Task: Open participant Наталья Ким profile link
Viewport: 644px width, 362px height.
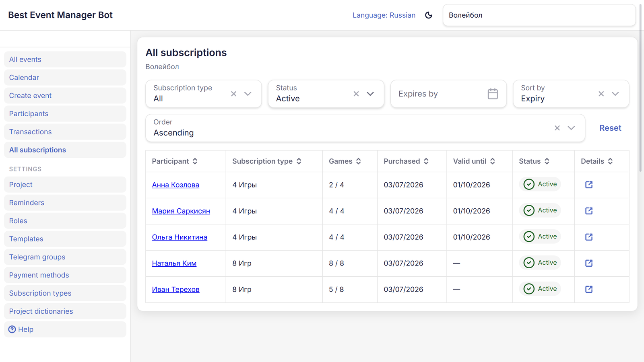Action: (174, 263)
